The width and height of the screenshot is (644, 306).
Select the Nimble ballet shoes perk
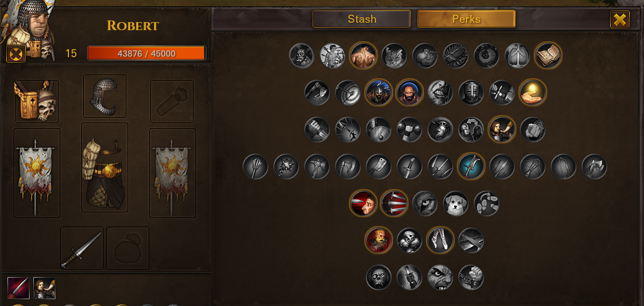(440, 240)
